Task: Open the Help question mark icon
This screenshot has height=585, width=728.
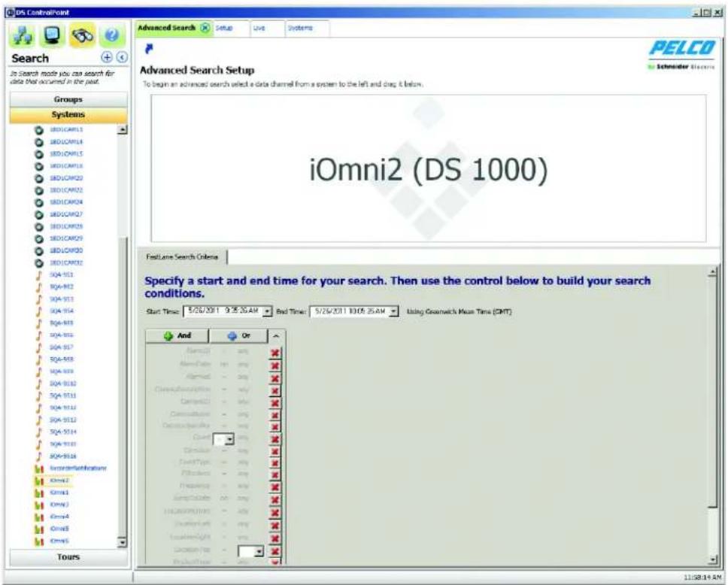Action: pyautogui.click(x=112, y=35)
